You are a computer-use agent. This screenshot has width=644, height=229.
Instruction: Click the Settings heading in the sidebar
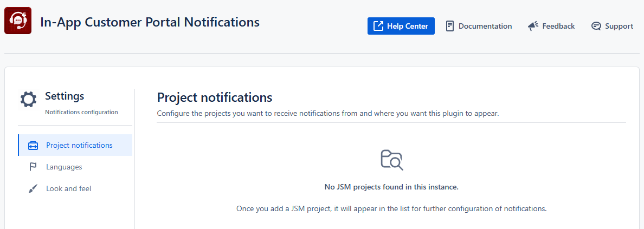point(65,96)
